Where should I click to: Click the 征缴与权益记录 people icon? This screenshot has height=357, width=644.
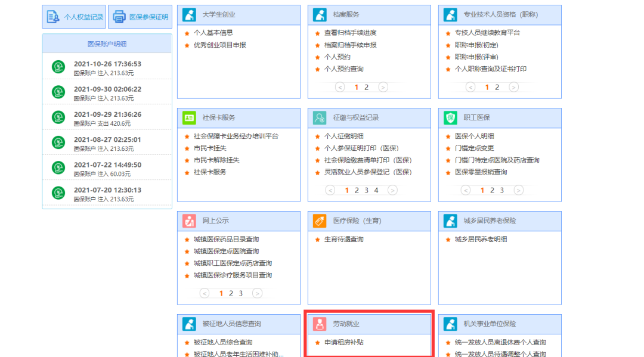[321, 117]
